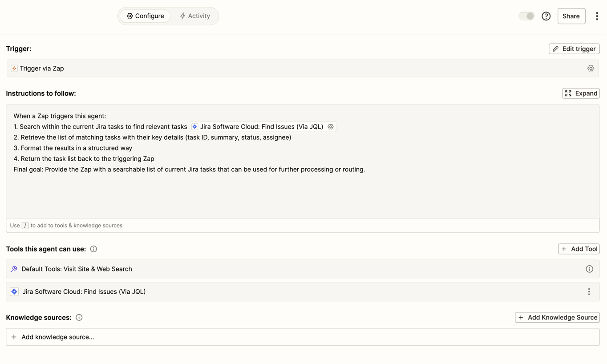Open the three-dot menu beside Share
Image resolution: width=607 pixels, height=364 pixels.
point(597,16)
